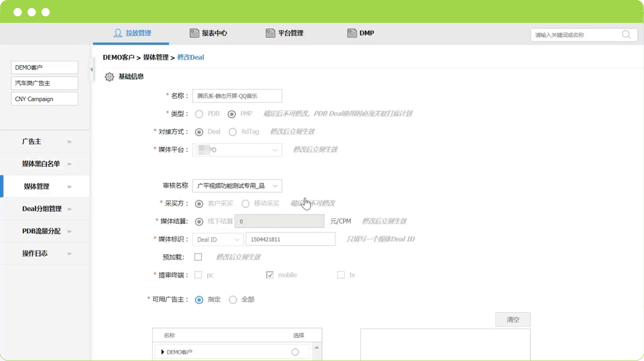This screenshot has height=361, width=644.
Task: Uncheck the mobile 提审终端 checkbox
Action: click(x=270, y=275)
